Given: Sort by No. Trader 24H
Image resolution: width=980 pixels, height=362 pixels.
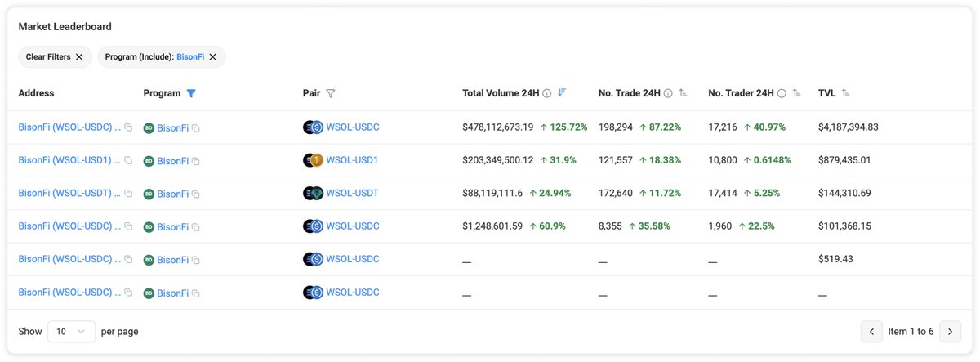Looking at the screenshot, I should (797, 93).
